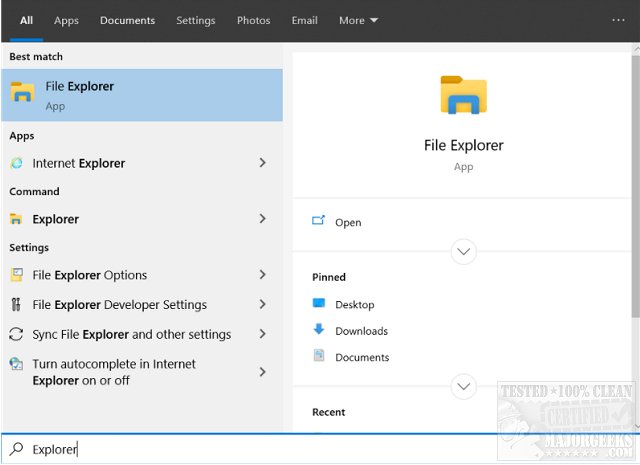This screenshot has height=465, width=640.
Task: Expand Internet Explorer result with chevron
Action: pos(263,163)
